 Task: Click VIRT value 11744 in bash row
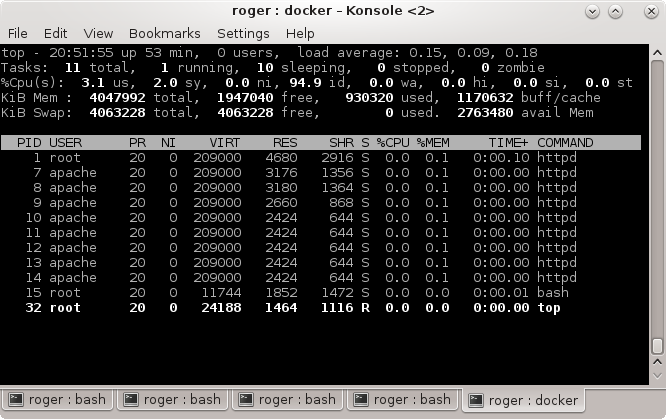click(221, 292)
